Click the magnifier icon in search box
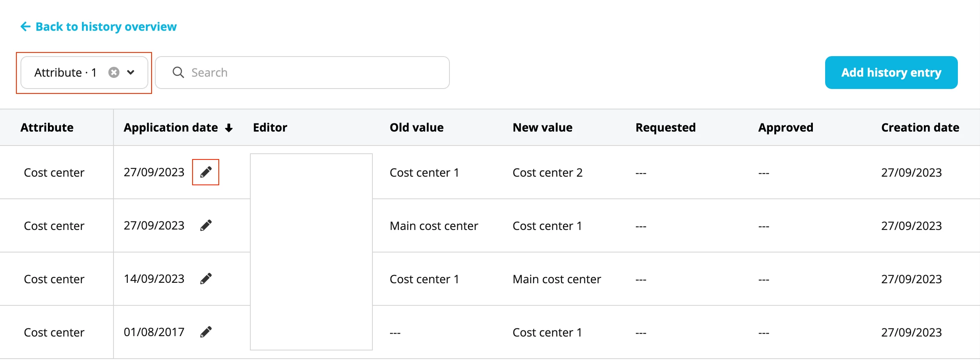This screenshot has width=980, height=364. [x=178, y=73]
